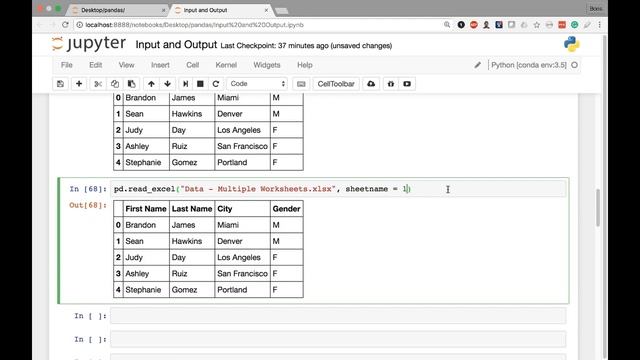Open the command palette keyboard icon
The height and width of the screenshot is (360, 640).
pos(301,84)
